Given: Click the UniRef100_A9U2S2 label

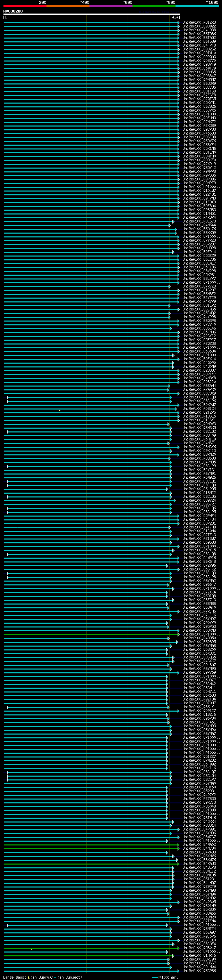Looking at the screenshot, I should [x=199, y=49].
